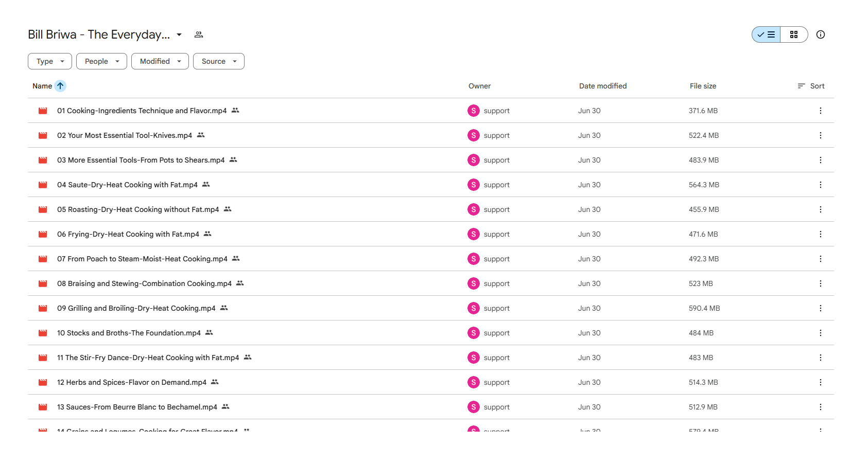Select the 10 Stocks and Broths file row

(x=431, y=333)
